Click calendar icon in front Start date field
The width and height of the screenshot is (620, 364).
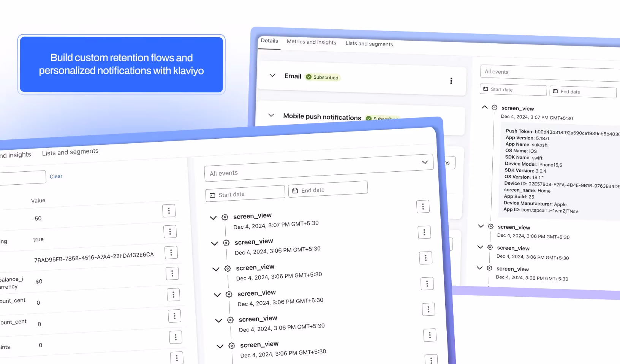pyautogui.click(x=212, y=195)
